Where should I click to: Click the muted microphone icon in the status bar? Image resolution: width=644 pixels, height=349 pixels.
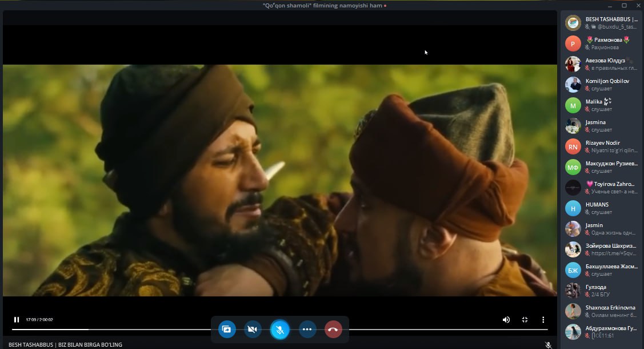pyautogui.click(x=549, y=345)
